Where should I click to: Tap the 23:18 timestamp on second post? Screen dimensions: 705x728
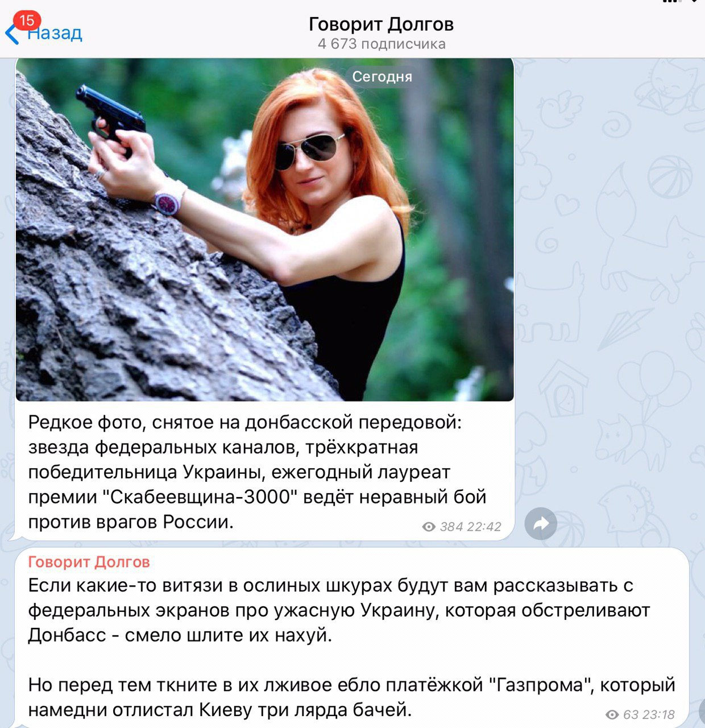tap(658, 714)
